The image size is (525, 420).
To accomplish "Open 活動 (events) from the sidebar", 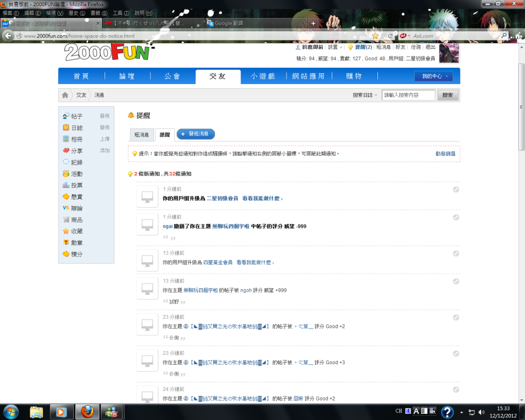I will (76, 174).
